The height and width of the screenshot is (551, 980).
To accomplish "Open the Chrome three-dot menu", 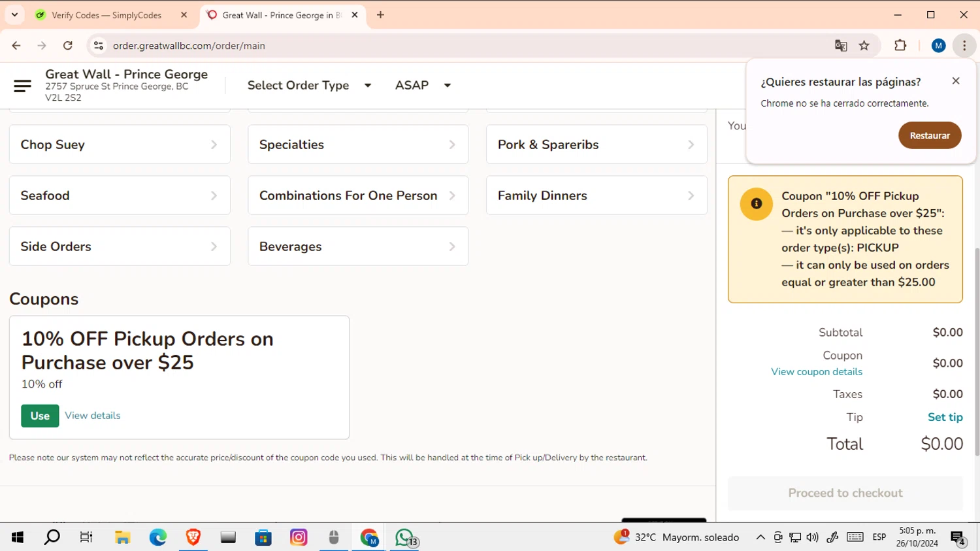I will point(964,46).
